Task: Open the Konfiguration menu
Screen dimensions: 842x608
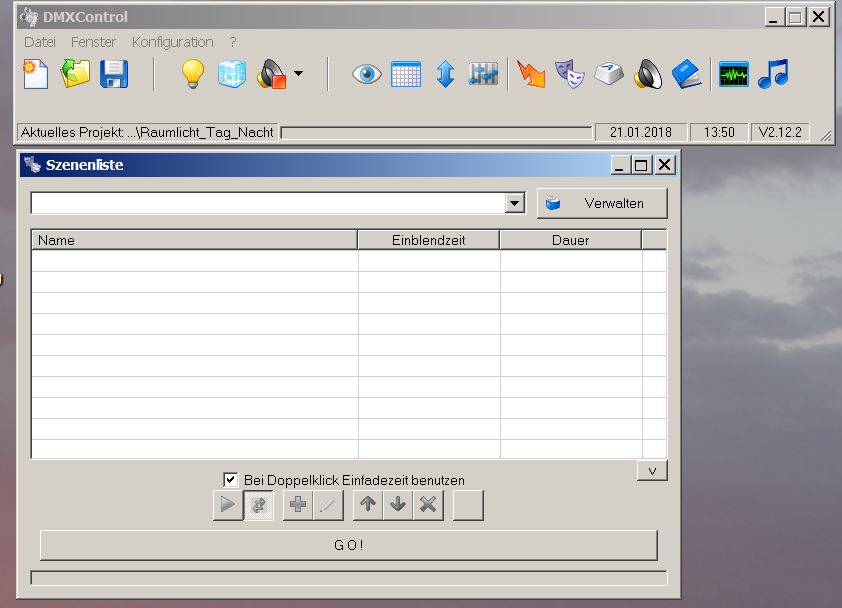Action: click(x=172, y=42)
